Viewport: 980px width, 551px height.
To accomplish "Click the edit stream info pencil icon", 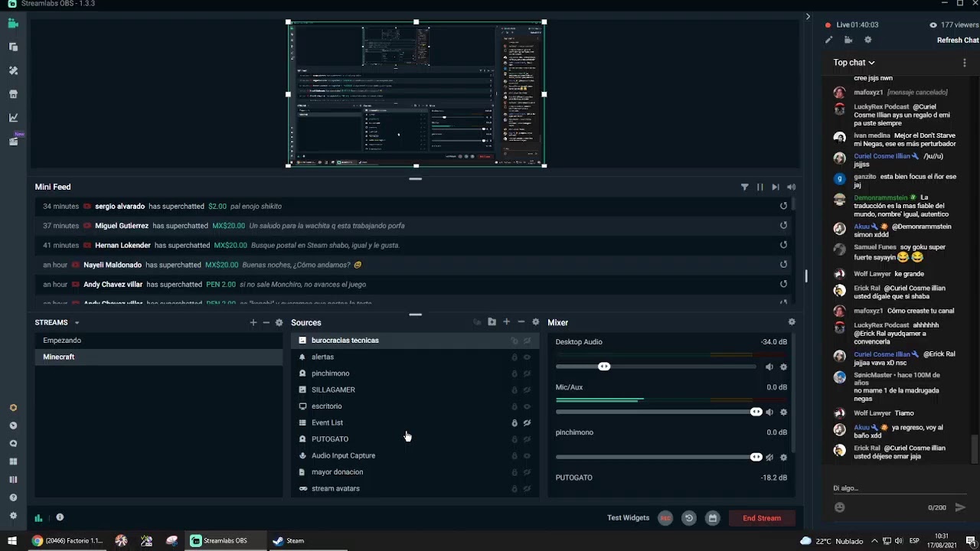I will (x=828, y=40).
